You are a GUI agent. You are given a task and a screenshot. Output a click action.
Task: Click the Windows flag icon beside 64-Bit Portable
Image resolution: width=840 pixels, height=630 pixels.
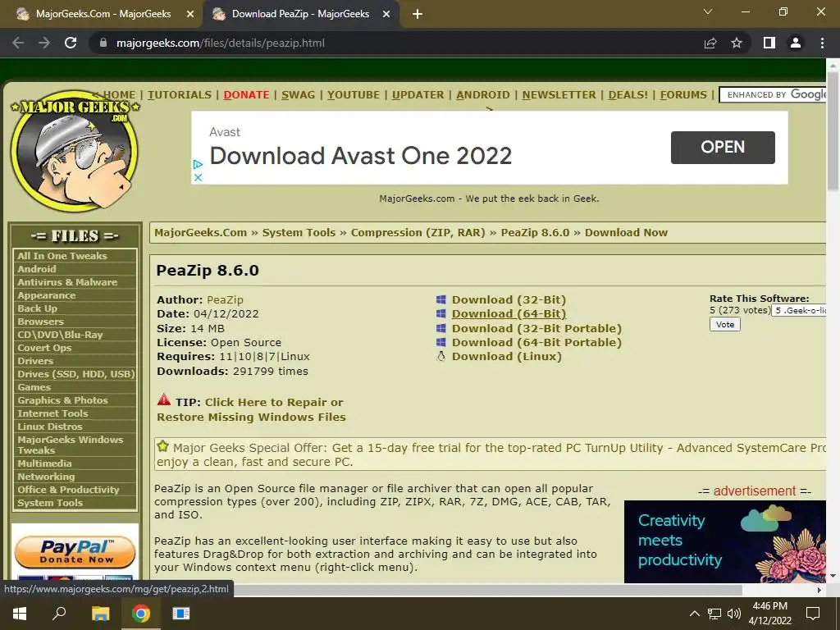(441, 342)
